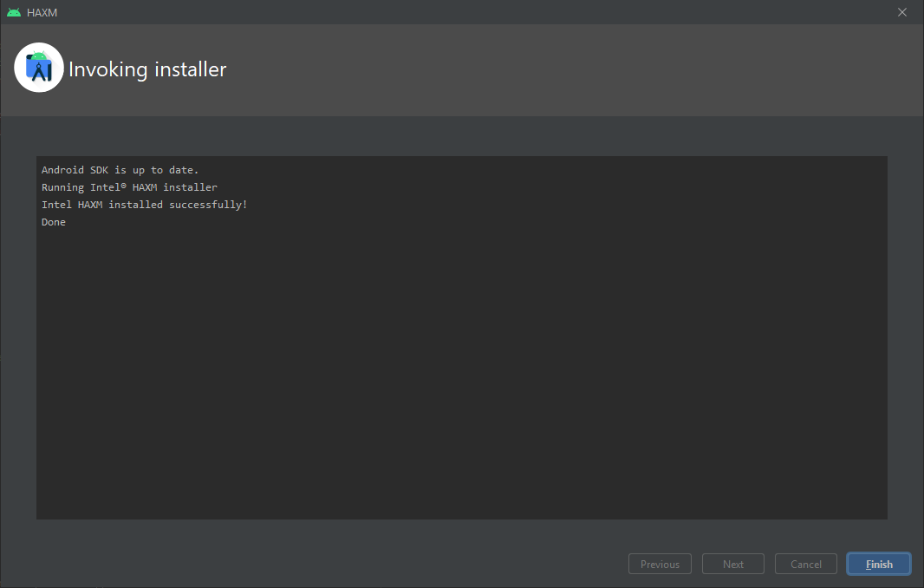The width and height of the screenshot is (924, 588).
Task: Click the 'Android SDK is up to date.' line
Action: point(120,170)
